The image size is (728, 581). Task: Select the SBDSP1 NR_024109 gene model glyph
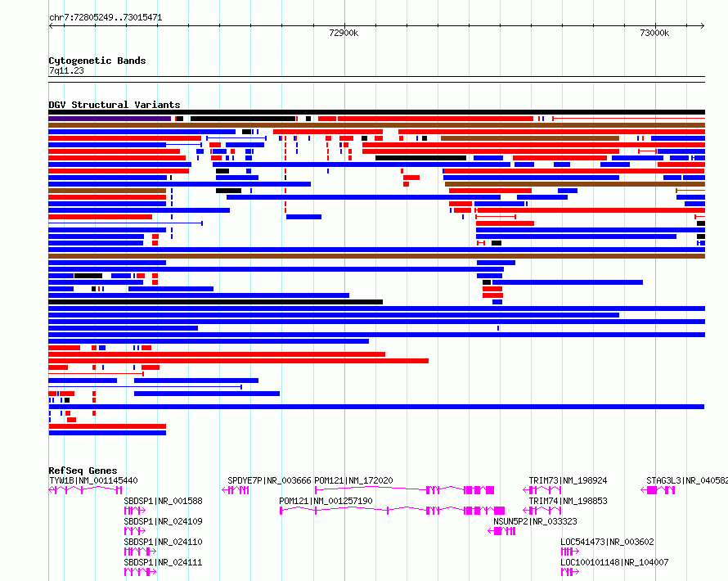(x=135, y=531)
